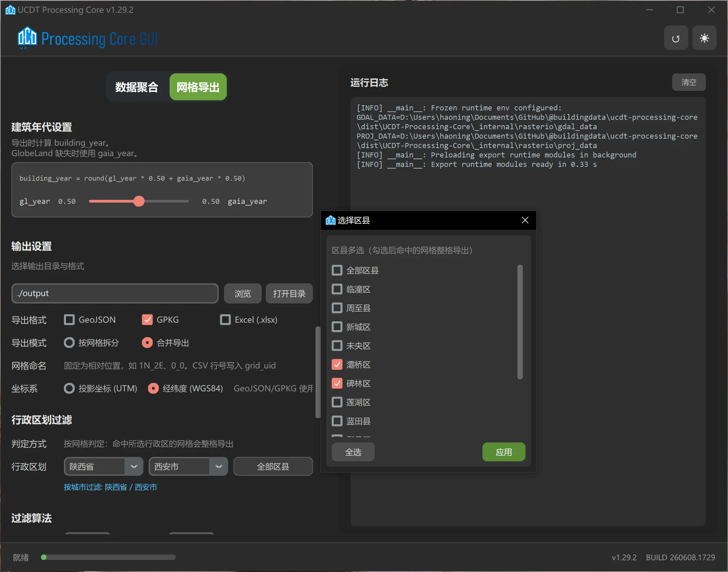This screenshot has height=572, width=728.
Task: Select 经纬度 (WGS84) coordinate system
Action: click(x=153, y=388)
